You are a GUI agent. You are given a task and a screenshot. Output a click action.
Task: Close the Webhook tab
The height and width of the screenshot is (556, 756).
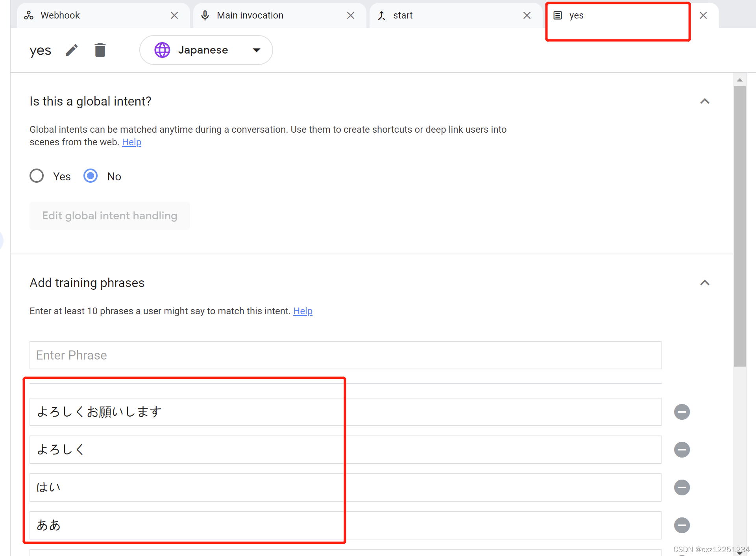(x=174, y=15)
